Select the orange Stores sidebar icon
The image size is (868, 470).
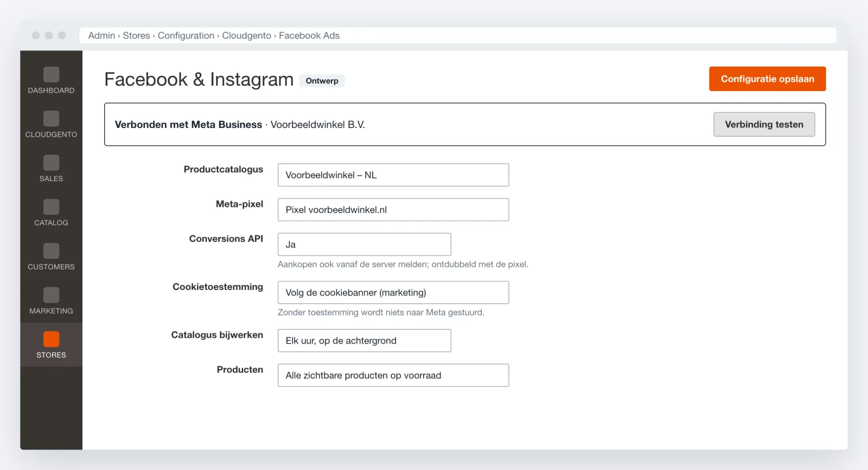click(x=51, y=339)
